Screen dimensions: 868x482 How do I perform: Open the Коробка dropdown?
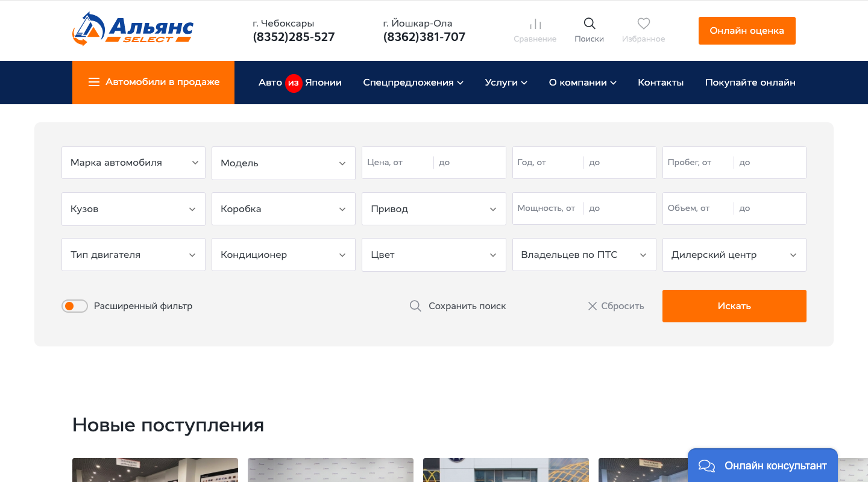click(x=283, y=209)
